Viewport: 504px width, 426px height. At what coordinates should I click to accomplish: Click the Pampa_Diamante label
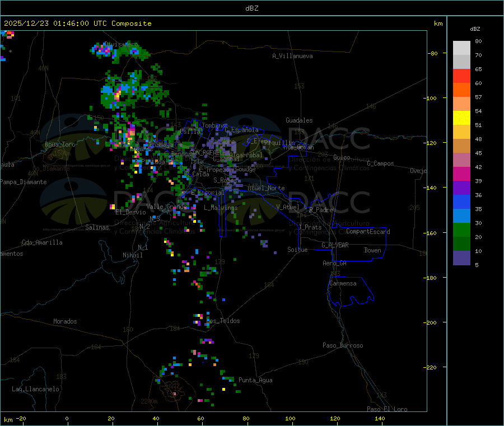pyautogui.click(x=23, y=182)
